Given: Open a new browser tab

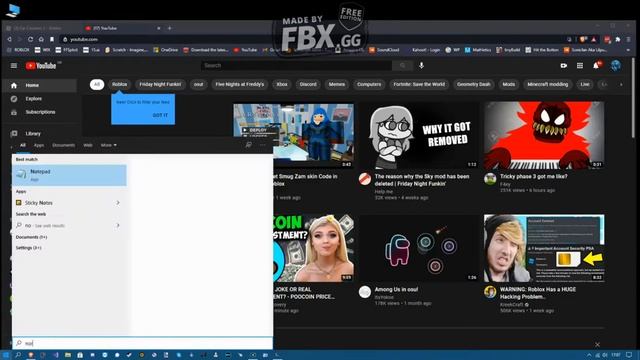Looking at the screenshot, I should pyautogui.click(x=169, y=28).
